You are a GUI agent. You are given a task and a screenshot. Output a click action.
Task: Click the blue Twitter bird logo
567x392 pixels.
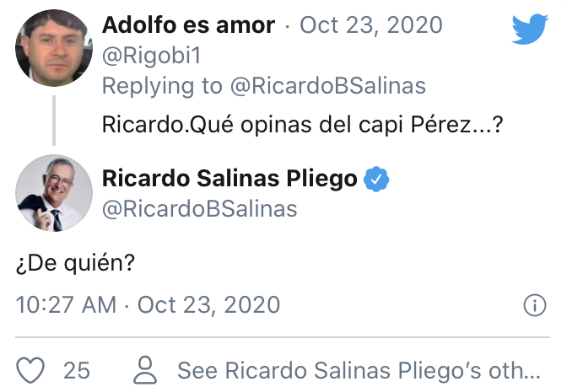click(530, 29)
